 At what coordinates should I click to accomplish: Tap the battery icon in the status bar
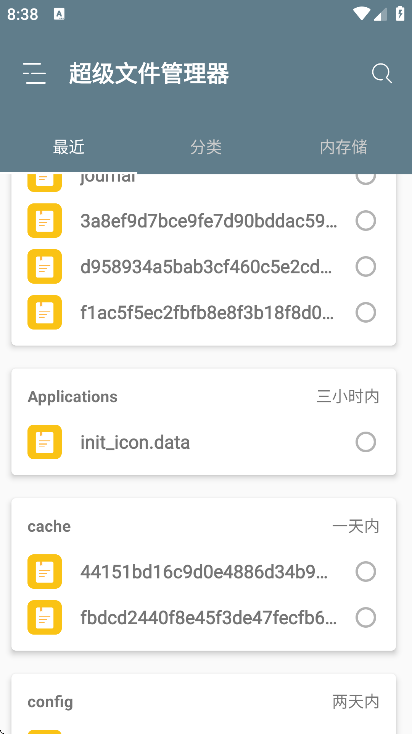400,14
